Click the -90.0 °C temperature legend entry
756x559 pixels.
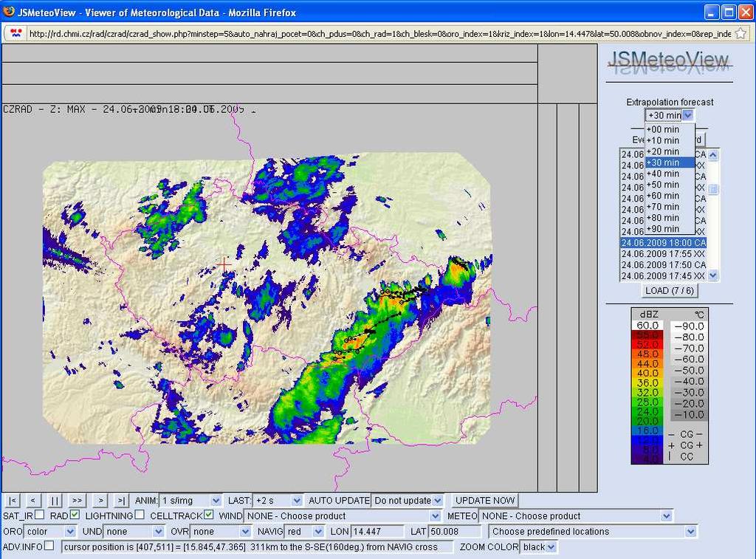pyautogui.click(x=688, y=326)
